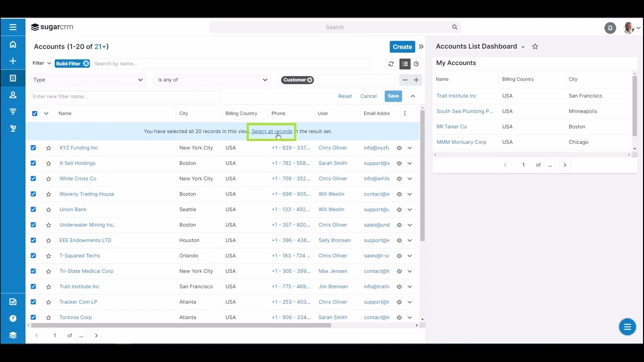Open the Type field dropdown
This screenshot has width=644, height=362.
coord(88,80)
